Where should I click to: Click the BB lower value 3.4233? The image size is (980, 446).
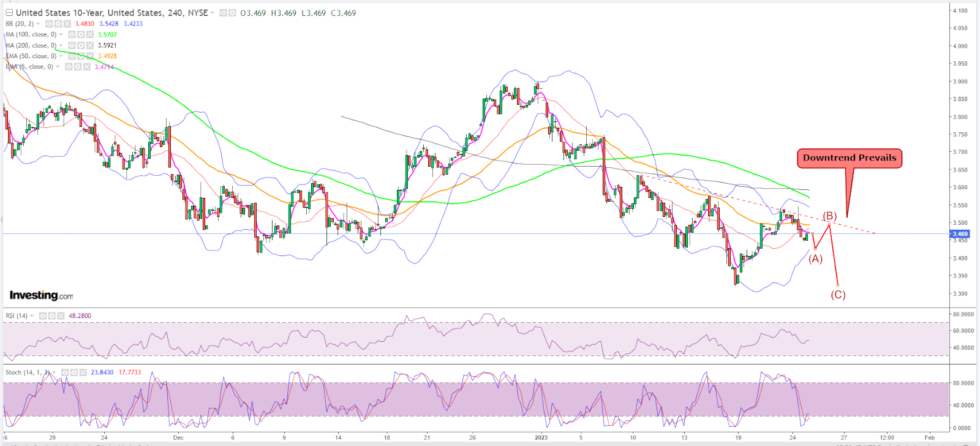[x=133, y=24]
